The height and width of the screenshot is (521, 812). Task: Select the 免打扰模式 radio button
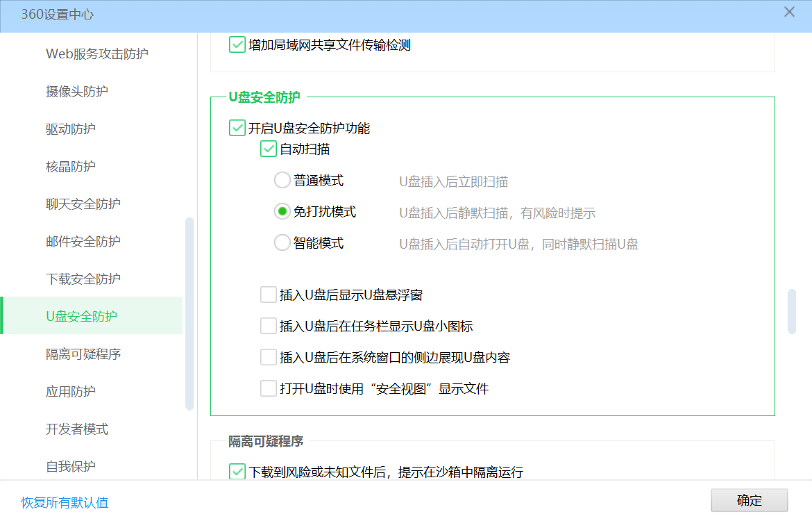point(282,211)
